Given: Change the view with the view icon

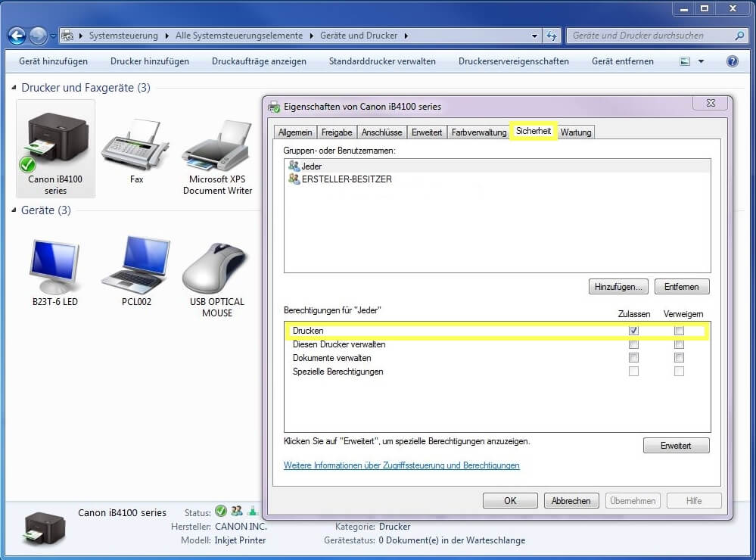Looking at the screenshot, I should pyautogui.click(x=685, y=61).
